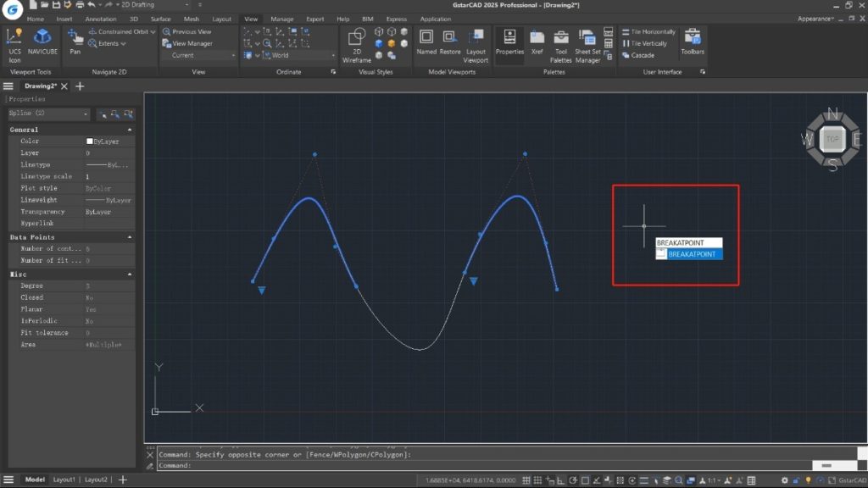Open the Layout1 tab
The image size is (868, 488).
pos(64,480)
